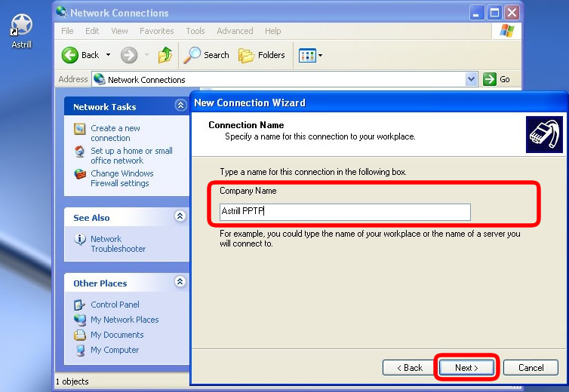Open the Favorites menu
Viewport: 569px width, 392px height.
[x=156, y=31]
